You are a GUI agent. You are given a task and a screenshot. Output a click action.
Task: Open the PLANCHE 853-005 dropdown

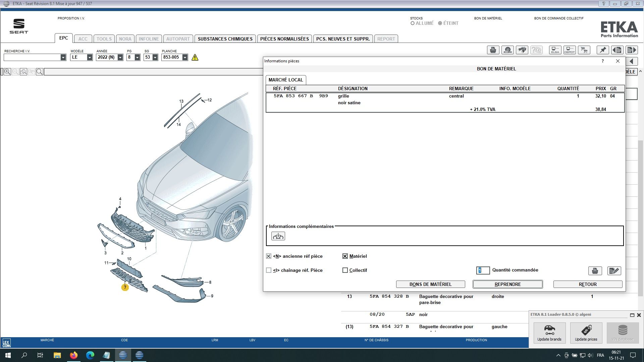pos(185,58)
